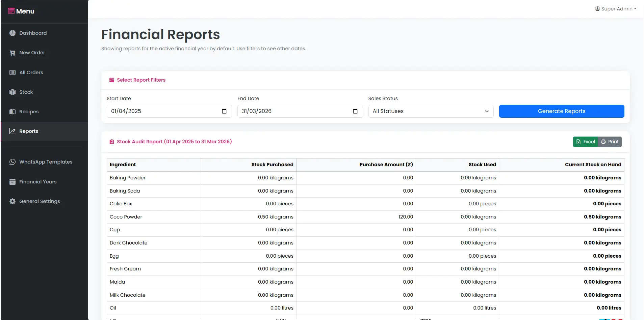Click the Financial Years calendar icon
The image size is (644, 320).
tap(12, 182)
